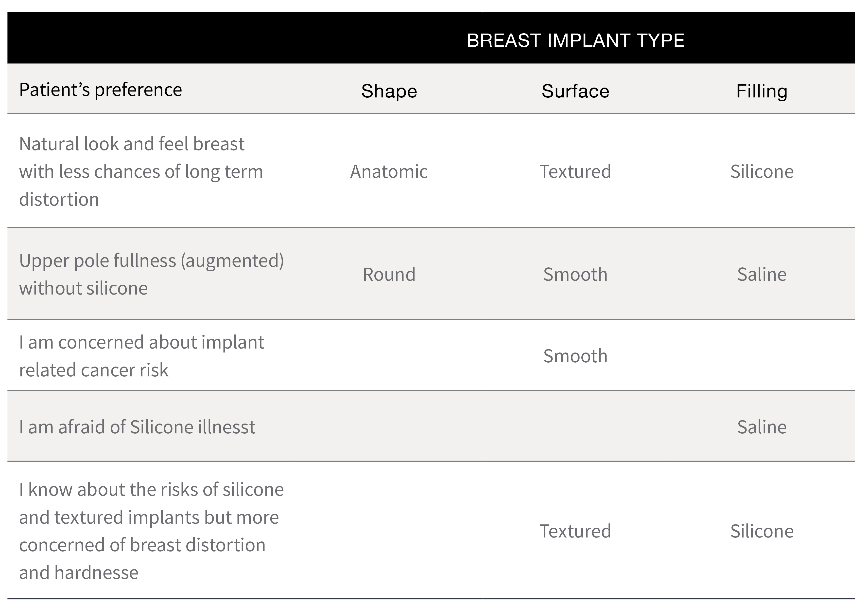Click the 'Natural look and feel breast' text
Screen dimensions: 868x611
coord(132,144)
